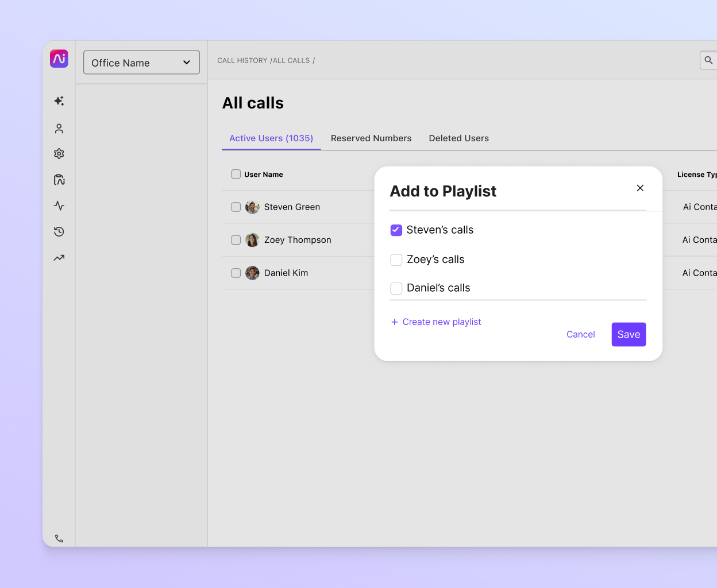Click Create new playlist
Viewport: 717px width, 588px height.
coord(435,322)
